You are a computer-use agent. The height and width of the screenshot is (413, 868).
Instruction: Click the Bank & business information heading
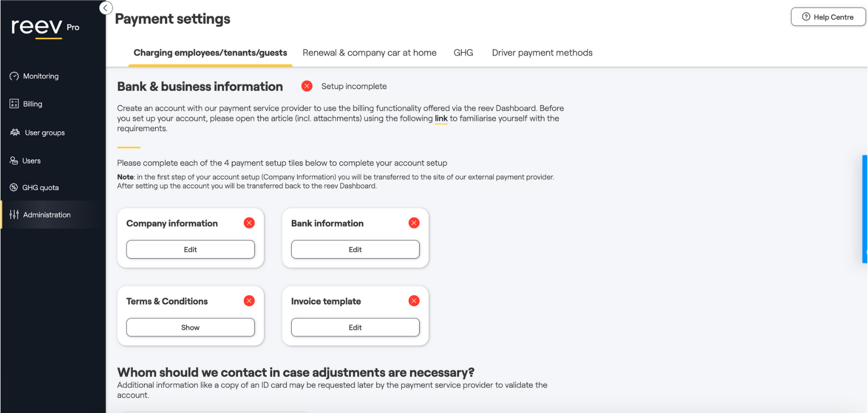[x=200, y=87]
